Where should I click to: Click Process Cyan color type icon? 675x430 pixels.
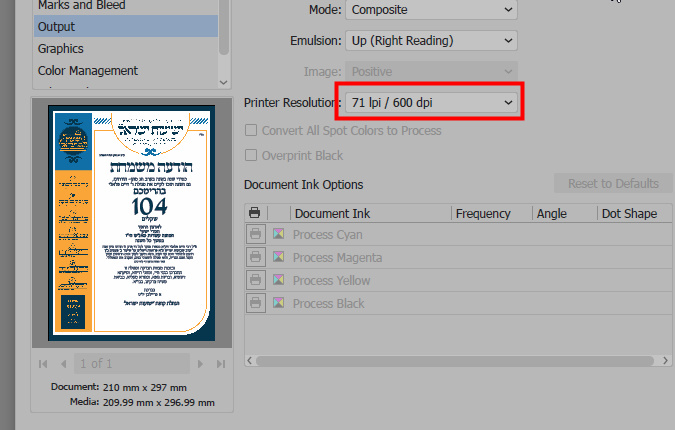279,234
